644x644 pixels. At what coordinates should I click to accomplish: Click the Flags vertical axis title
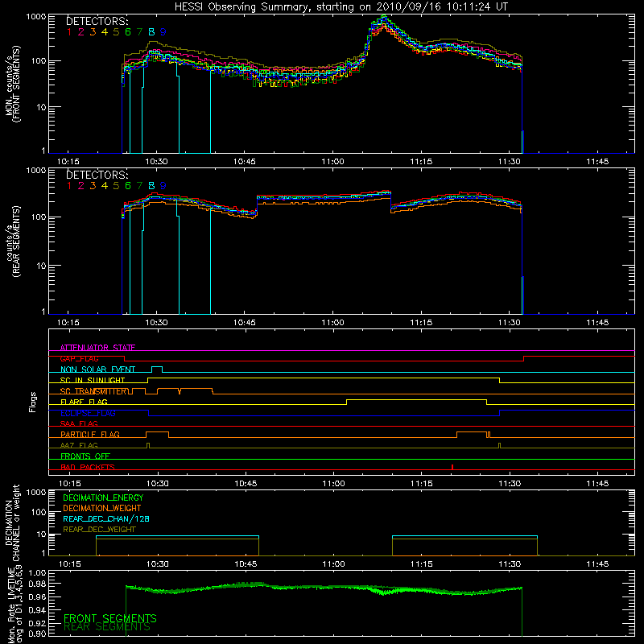(x=33, y=402)
